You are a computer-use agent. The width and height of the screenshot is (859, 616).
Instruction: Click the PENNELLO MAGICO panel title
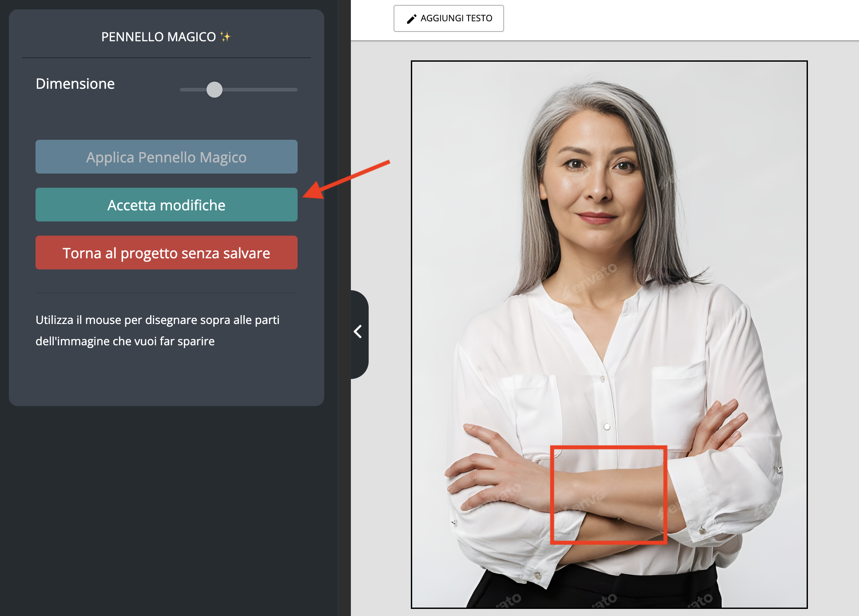pyautogui.click(x=159, y=37)
